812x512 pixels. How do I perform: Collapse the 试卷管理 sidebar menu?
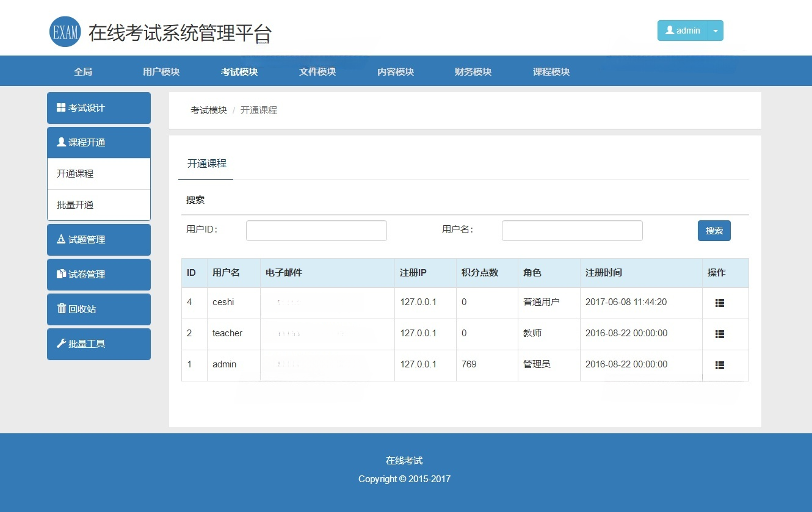click(98, 274)
